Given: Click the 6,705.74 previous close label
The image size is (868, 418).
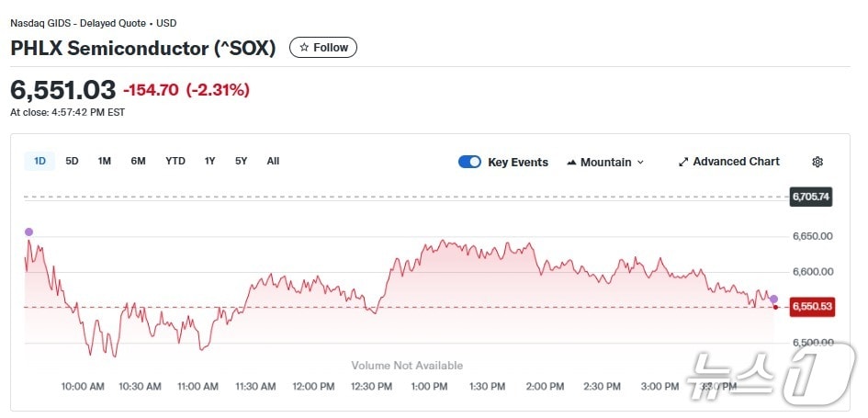Looking at the screenshot, I should (811, 197).
